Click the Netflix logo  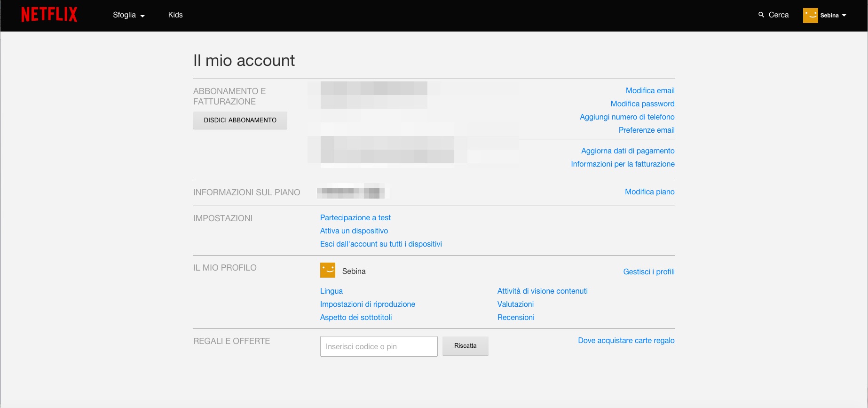point(49,15)
